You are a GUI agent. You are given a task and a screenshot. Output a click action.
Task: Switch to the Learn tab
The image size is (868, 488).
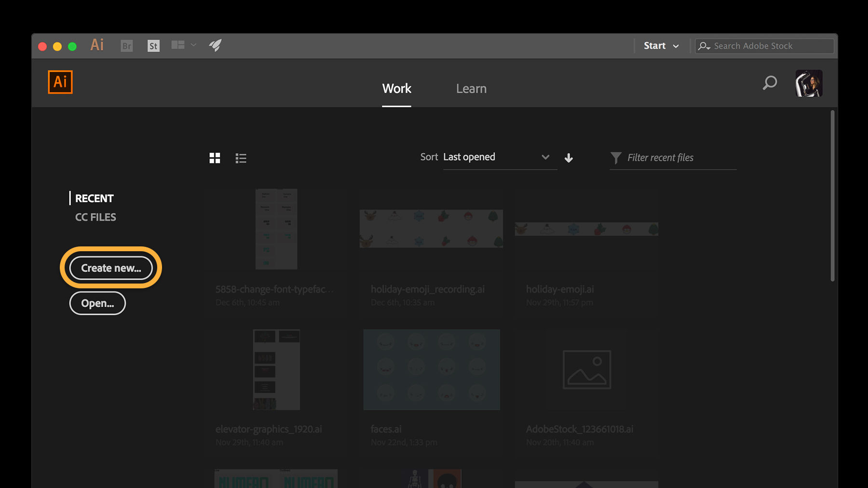[471, 88]
